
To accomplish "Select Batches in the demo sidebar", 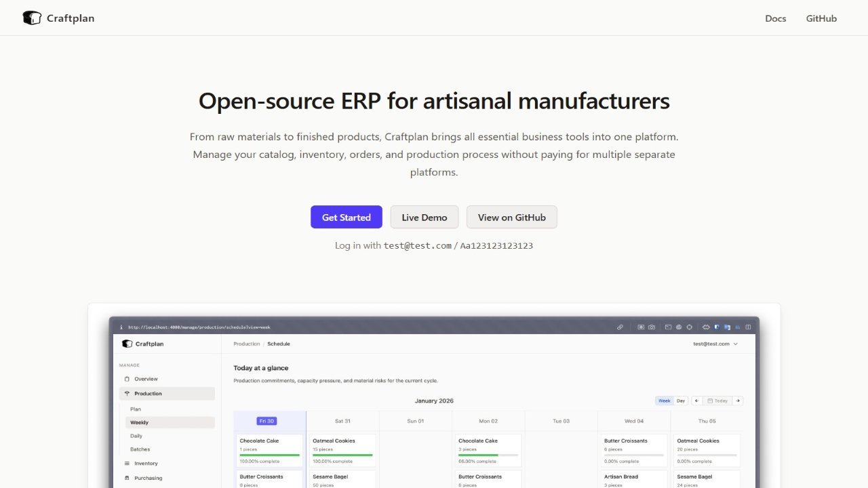I will pyautogui.click(x=140, y=449).
